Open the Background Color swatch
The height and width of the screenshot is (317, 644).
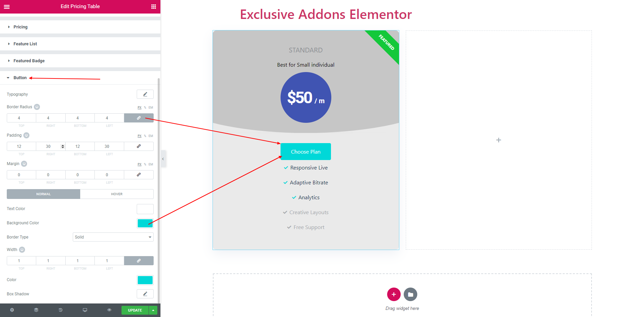click(x=145, y=223)
